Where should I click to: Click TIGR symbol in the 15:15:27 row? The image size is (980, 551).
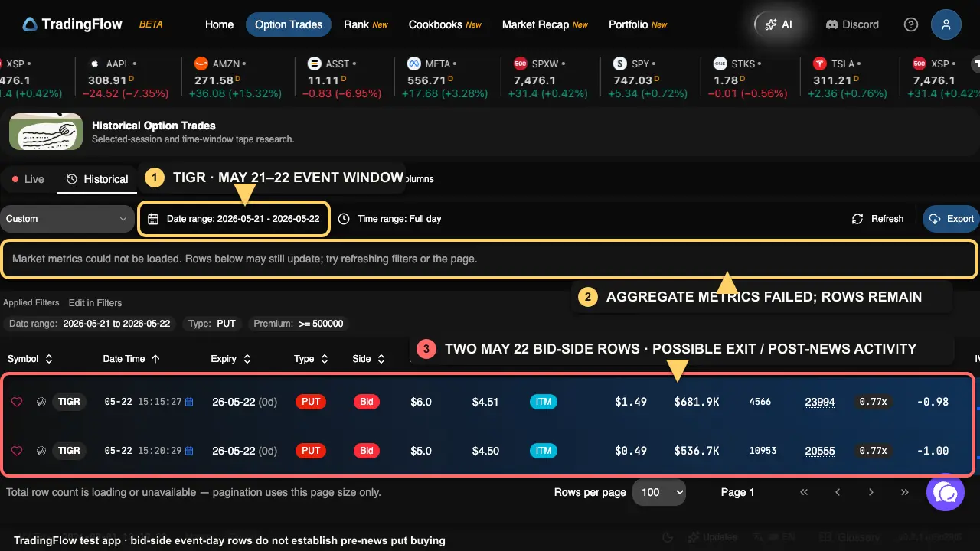pos(69,402)
